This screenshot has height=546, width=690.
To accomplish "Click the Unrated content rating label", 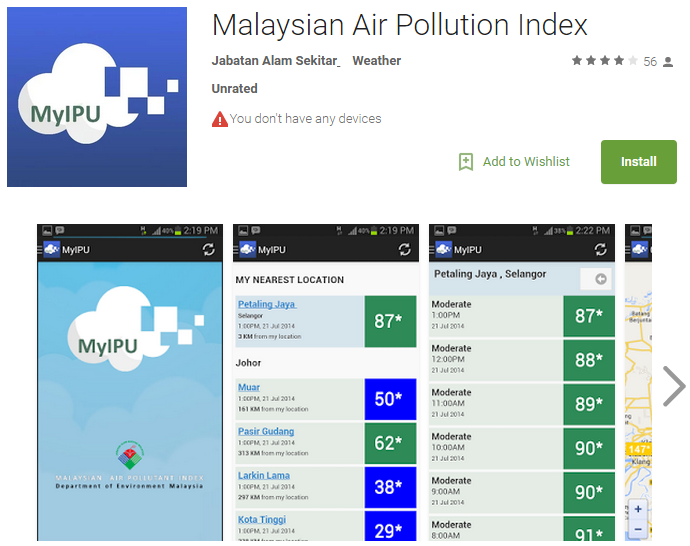I will (235, 88).
